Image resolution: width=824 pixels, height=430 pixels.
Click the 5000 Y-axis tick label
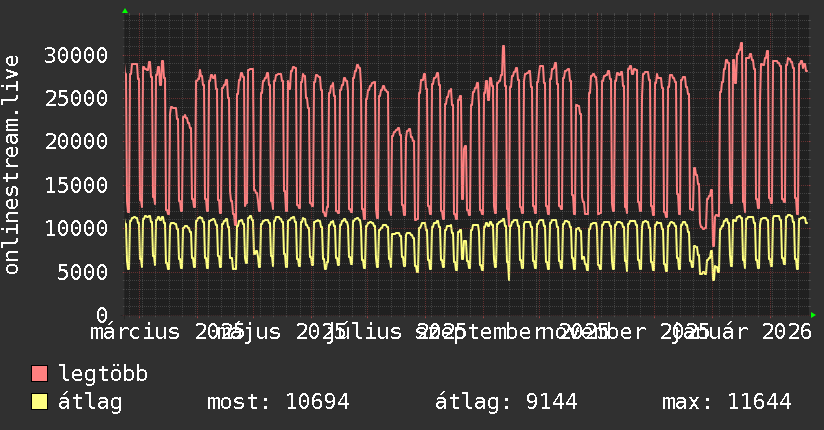click(85, 271)
